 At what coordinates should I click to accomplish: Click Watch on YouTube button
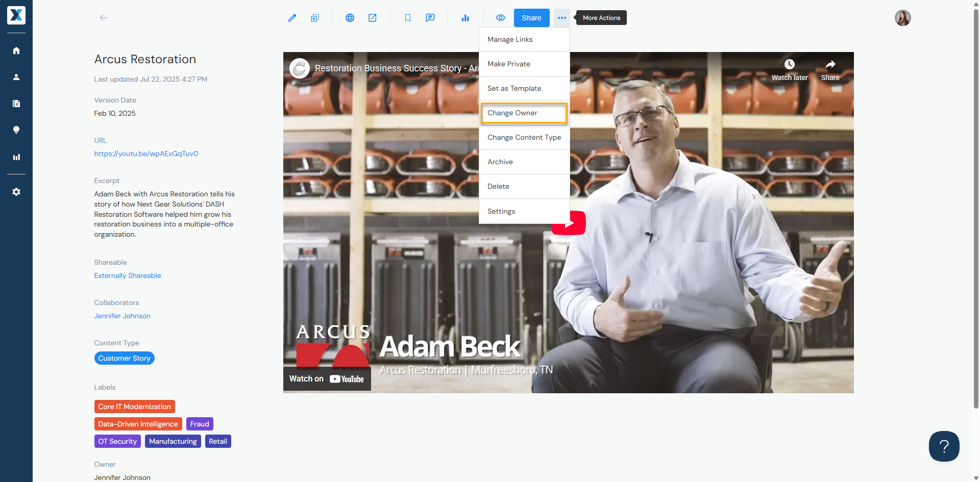click(327, 379)
